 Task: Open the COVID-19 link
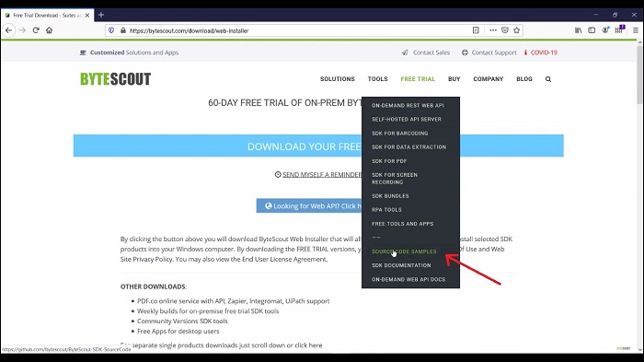click(541, 53)
